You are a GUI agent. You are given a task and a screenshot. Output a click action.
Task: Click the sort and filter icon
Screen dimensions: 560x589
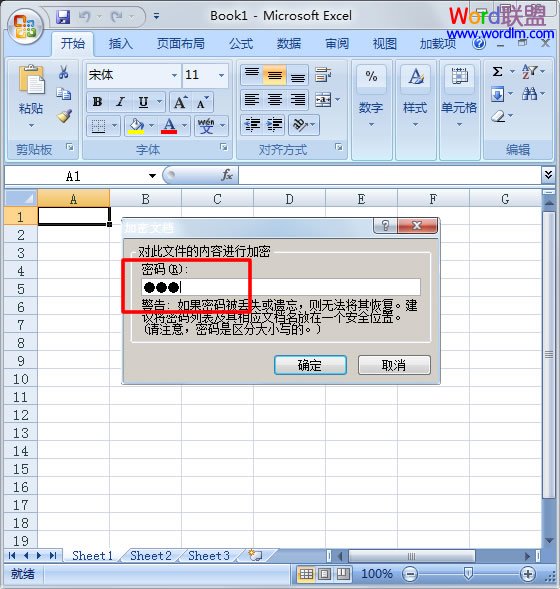529,71
